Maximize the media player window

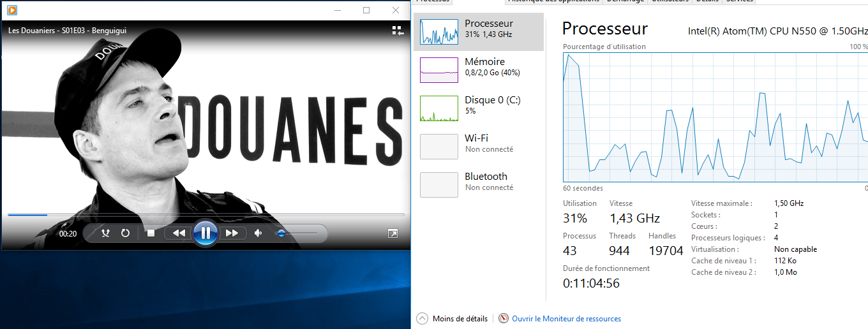tap(366, 10)
